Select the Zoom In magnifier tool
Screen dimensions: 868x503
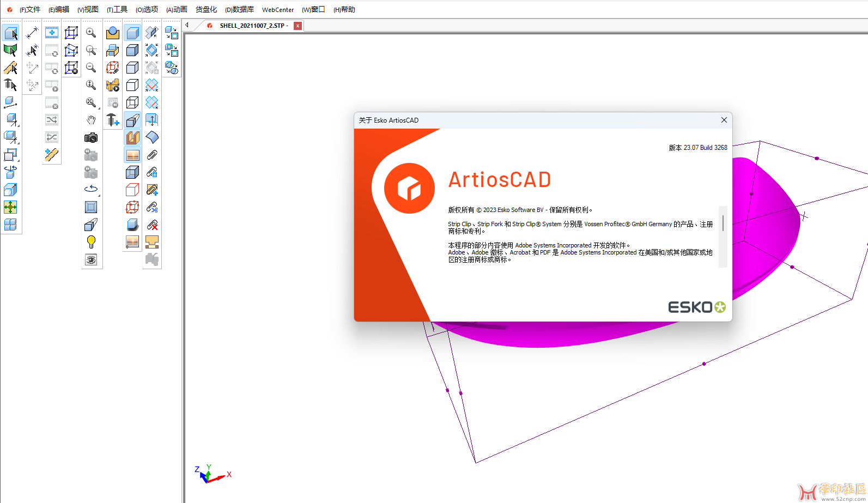pyautogui.click(x=91, y=33)
